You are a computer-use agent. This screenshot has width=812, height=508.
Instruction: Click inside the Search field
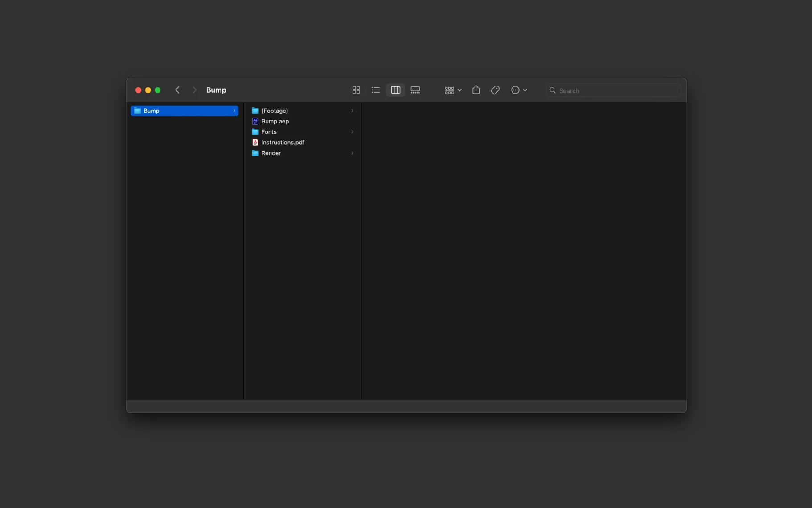pyautogui.click(x=614, y=90)
